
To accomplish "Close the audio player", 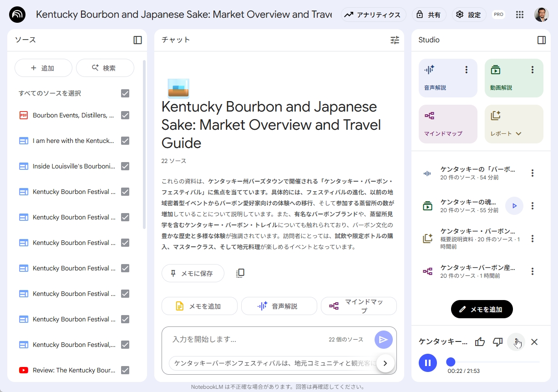I will (534, 342).
